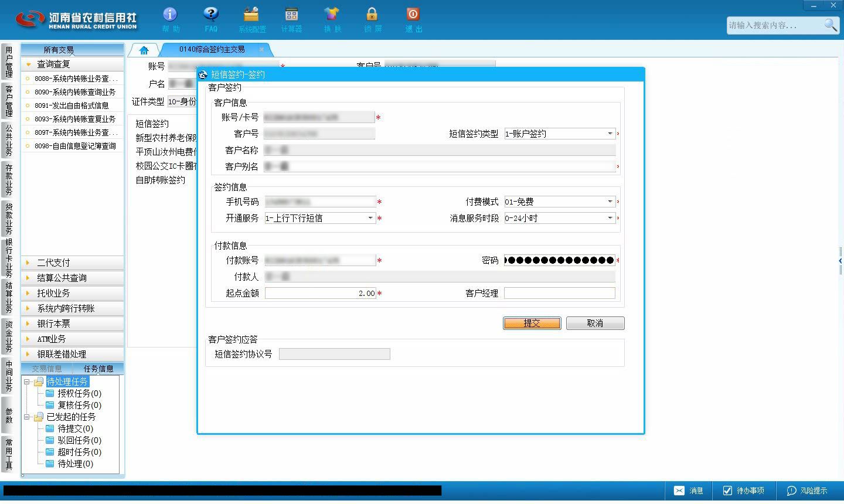Open 系统配置 system settings icon
Screen dimensions: 844x504
[251, 19]
